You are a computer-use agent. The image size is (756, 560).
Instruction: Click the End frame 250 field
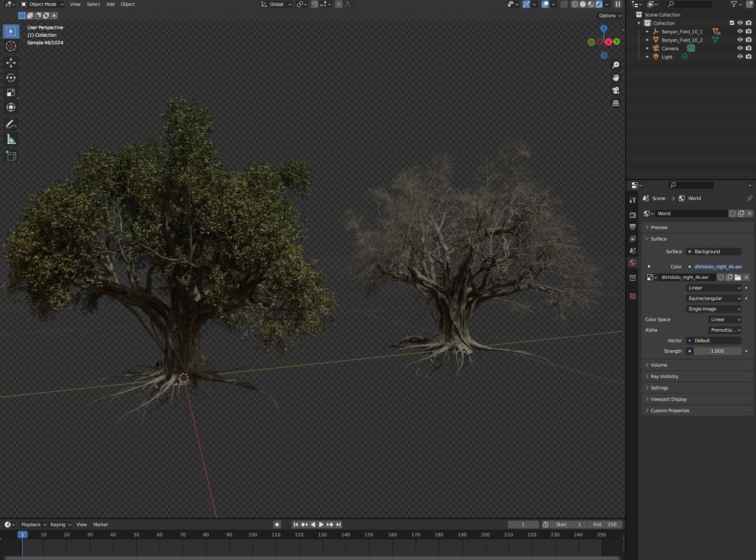tap(605, 525)
